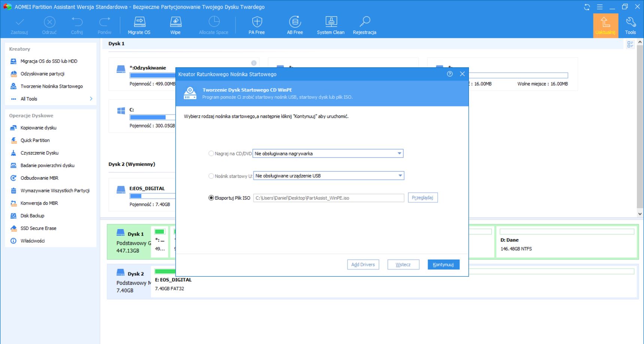
Task: Open Odzyskiwanie partycji wizard
Action: 42,74
